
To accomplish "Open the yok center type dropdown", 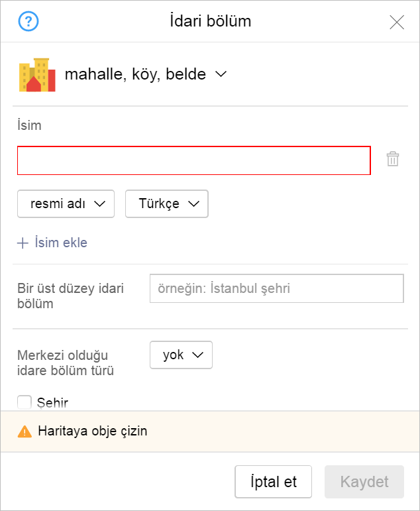I will pyautogui.click(x=181, y=355).
